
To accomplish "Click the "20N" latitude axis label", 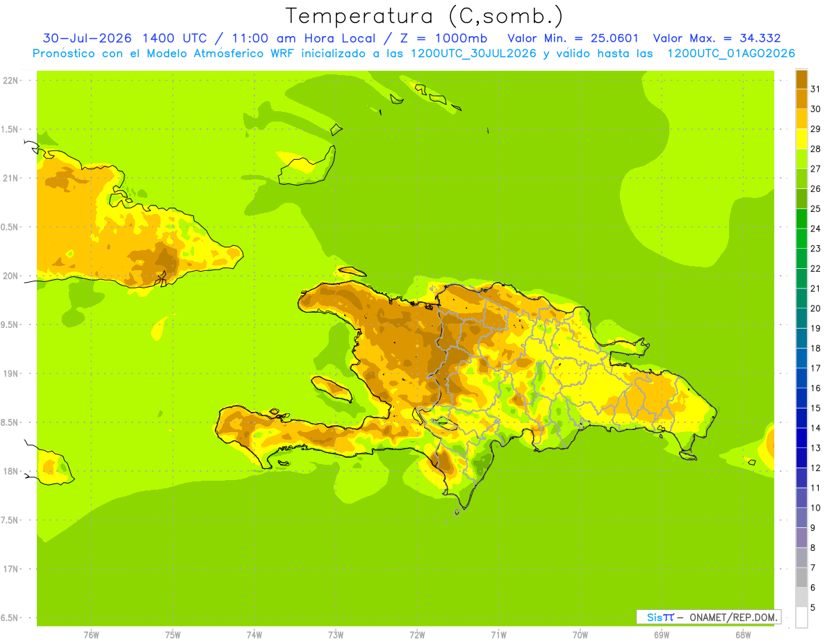I will [x=10, y=276].
